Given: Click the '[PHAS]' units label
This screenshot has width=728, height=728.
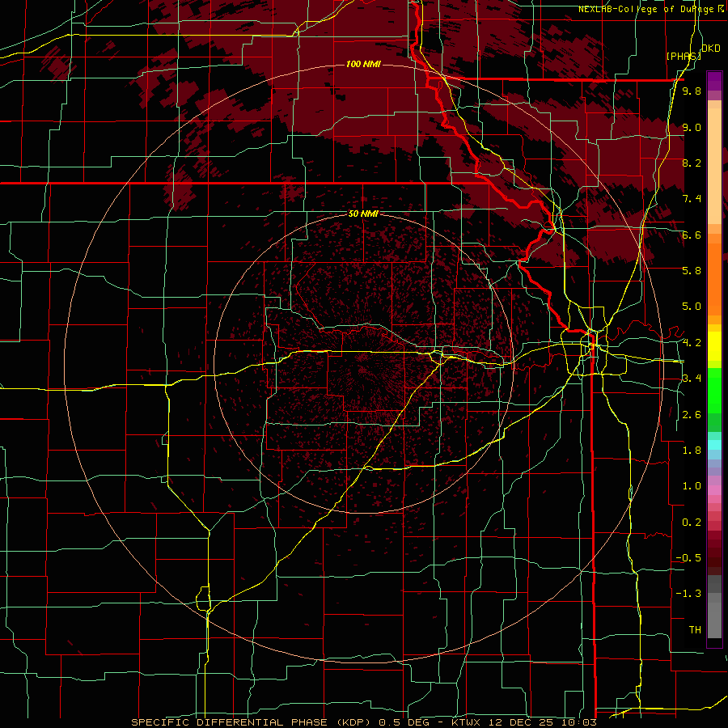Looking at the screenshot, I should 684,56.
